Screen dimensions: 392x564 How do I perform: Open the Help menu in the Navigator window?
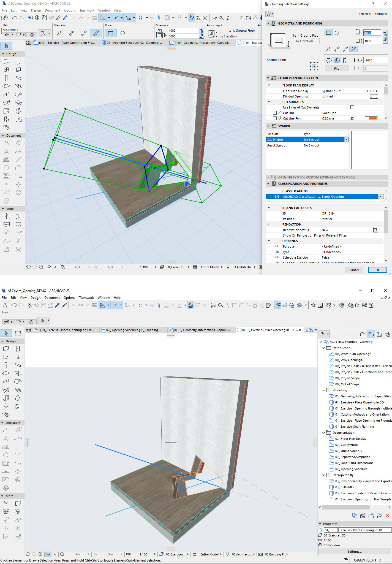[x=117, y=298]
